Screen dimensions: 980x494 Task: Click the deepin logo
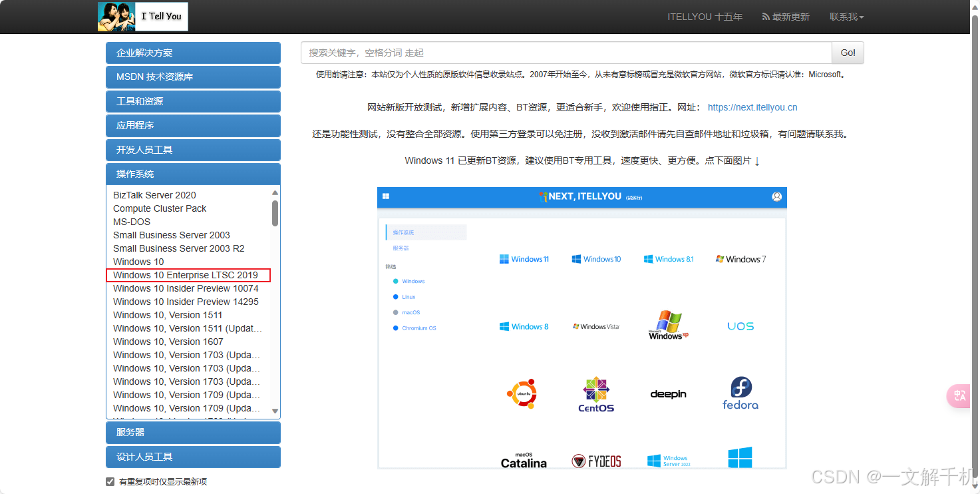point(668,393)
